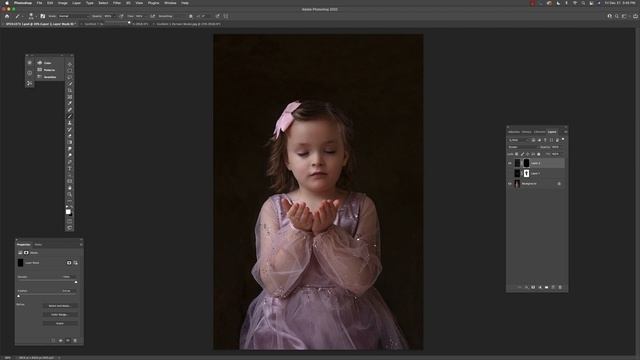The image size is (640, 360).
Task: Select the Rectangle shape tool
Action: click(x=70, y=182)
